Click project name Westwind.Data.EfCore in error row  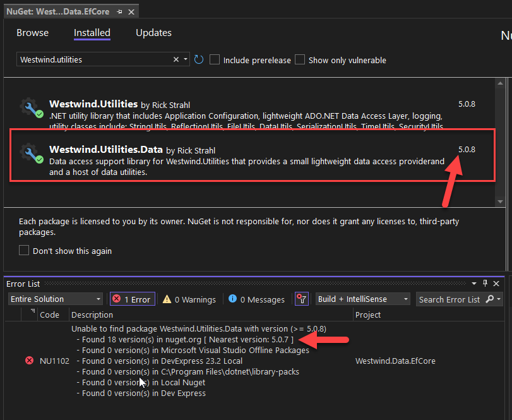[395, 361]
